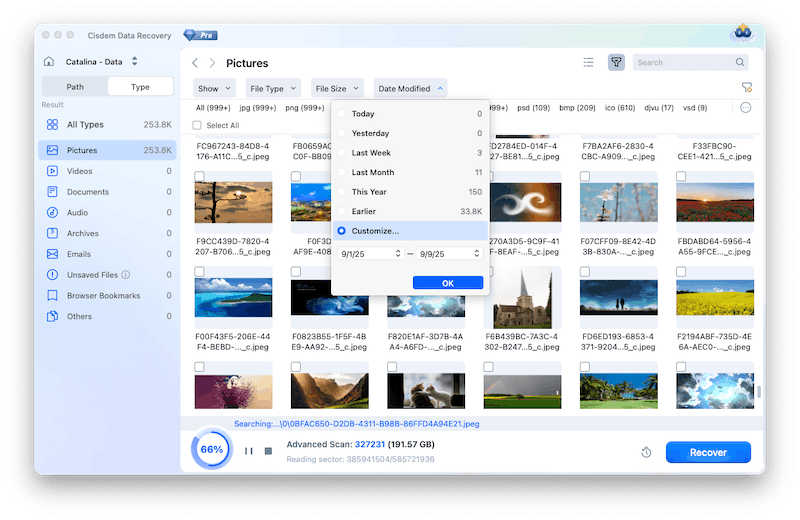Click the Recover button
Viewport: 800px width, 520px height.
pyautogui.click(x=708, y=452)
